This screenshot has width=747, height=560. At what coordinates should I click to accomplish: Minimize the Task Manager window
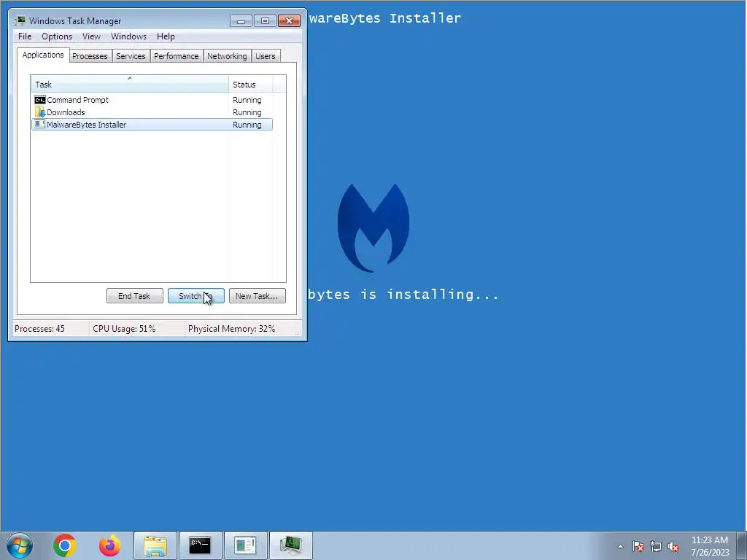point(241,21)
